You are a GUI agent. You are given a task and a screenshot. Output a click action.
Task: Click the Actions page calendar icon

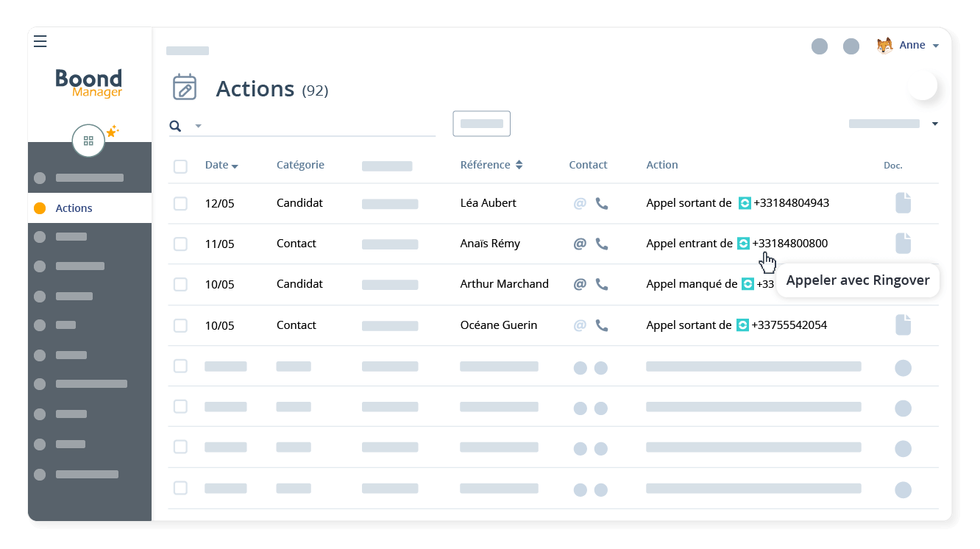pos(185,87)
